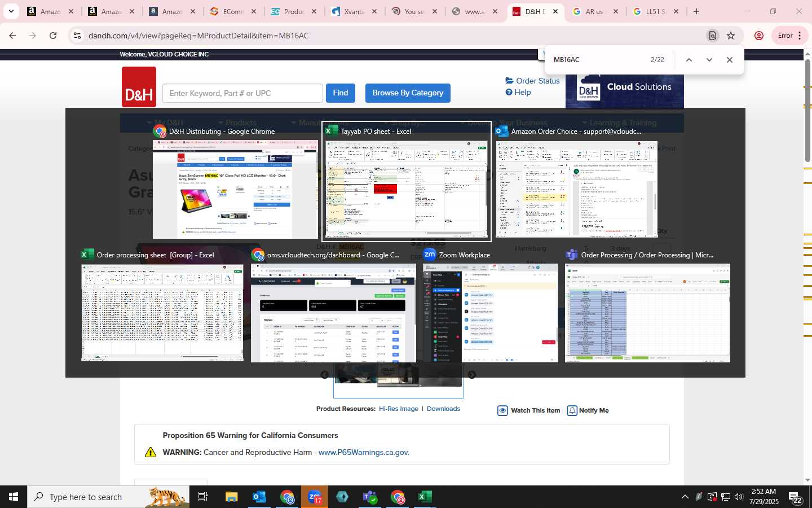The width and height of the screenshot is (812, 508).
Task: Click the find-in-page text field
Action: pyautogui.click(x=598, y=60)
